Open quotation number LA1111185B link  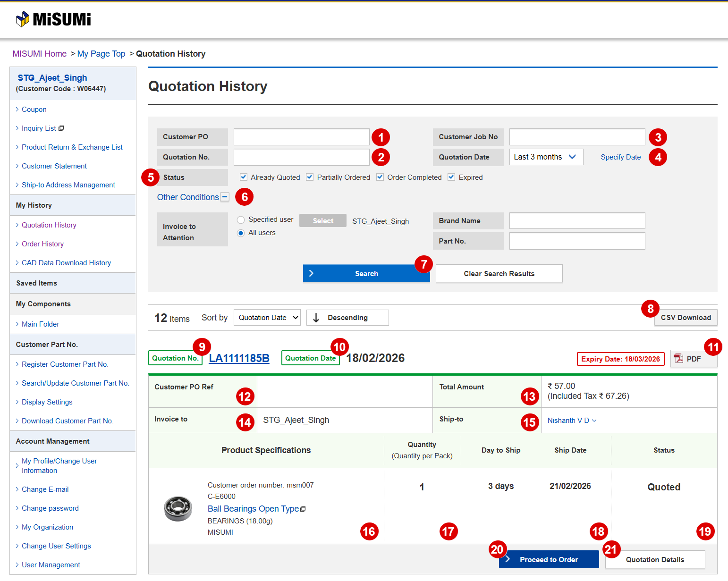[239, 358]
